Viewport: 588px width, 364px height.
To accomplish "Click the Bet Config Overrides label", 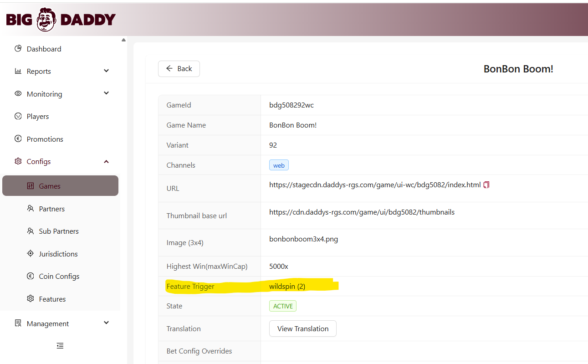I will pos(199,351).
